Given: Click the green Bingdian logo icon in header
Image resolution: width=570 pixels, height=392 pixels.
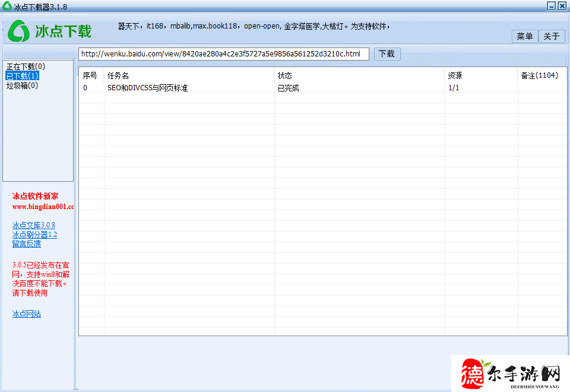Looking at the screenshot, I should coord(18,31).
